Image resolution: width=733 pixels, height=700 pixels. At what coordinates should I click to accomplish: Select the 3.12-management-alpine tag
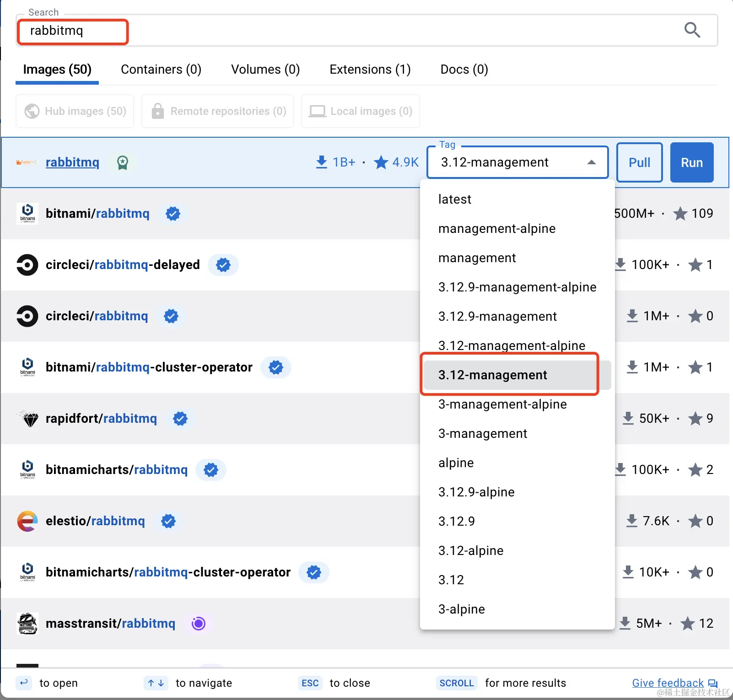pyautogui.click(x=517, y=346)
